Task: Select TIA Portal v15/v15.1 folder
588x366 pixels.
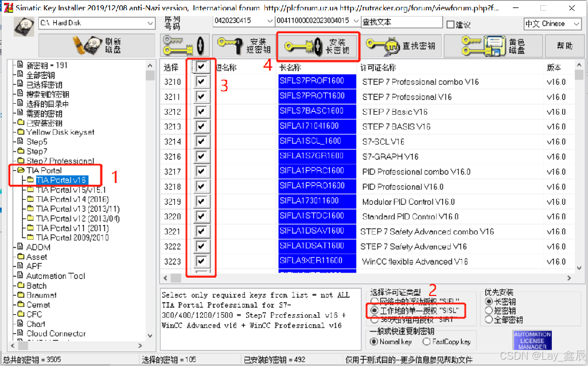Action: (x=71, y=190)
